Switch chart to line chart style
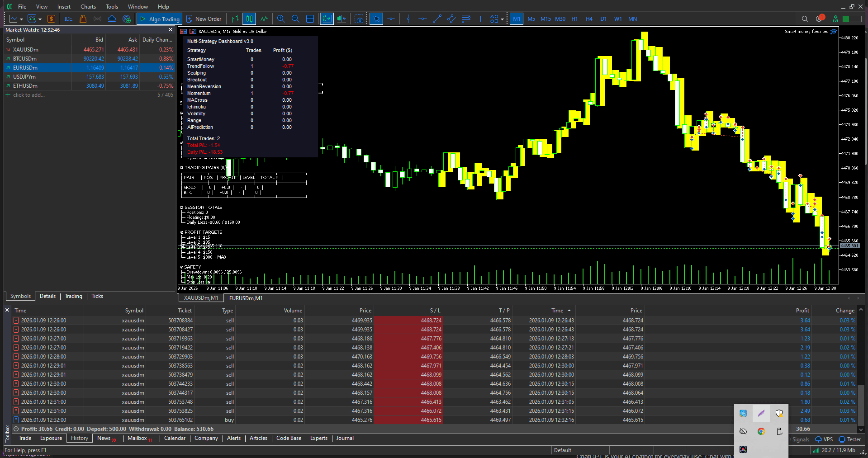 point(264,19)
